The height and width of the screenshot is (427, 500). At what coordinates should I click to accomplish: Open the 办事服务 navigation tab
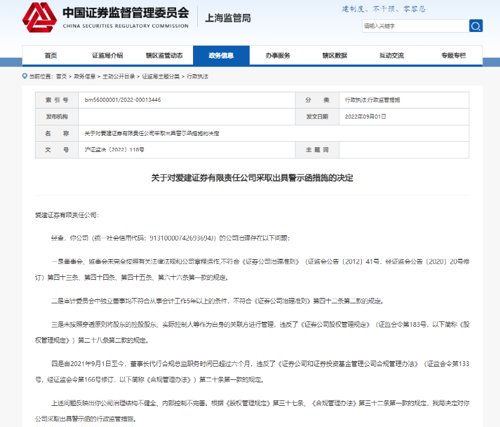coord(278,55)
